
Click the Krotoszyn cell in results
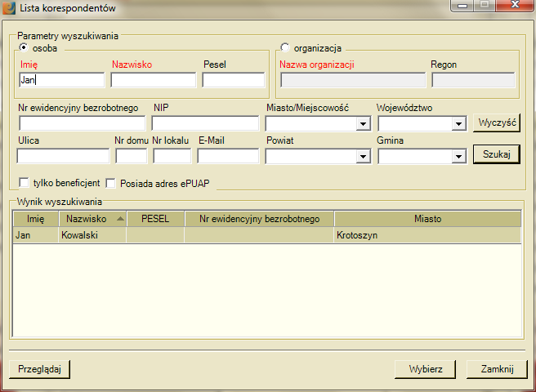point(427,235)
